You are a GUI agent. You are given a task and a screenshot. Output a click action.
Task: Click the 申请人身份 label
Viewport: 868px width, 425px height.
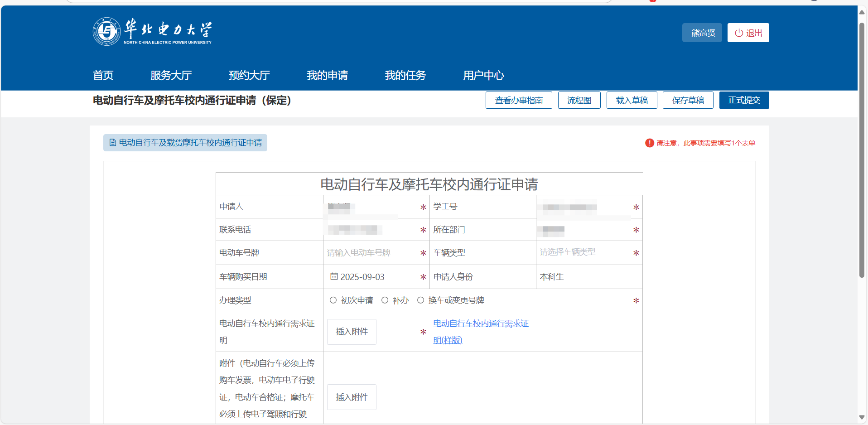453,277
